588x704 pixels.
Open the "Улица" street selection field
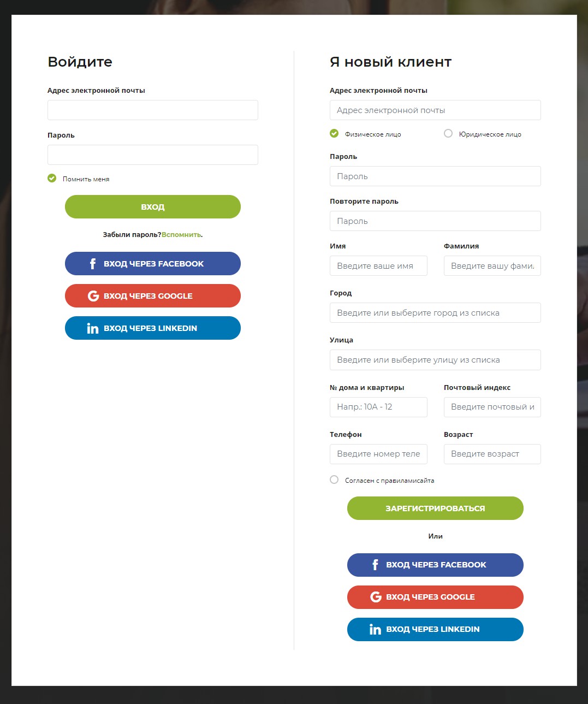(x=435, y=360)
